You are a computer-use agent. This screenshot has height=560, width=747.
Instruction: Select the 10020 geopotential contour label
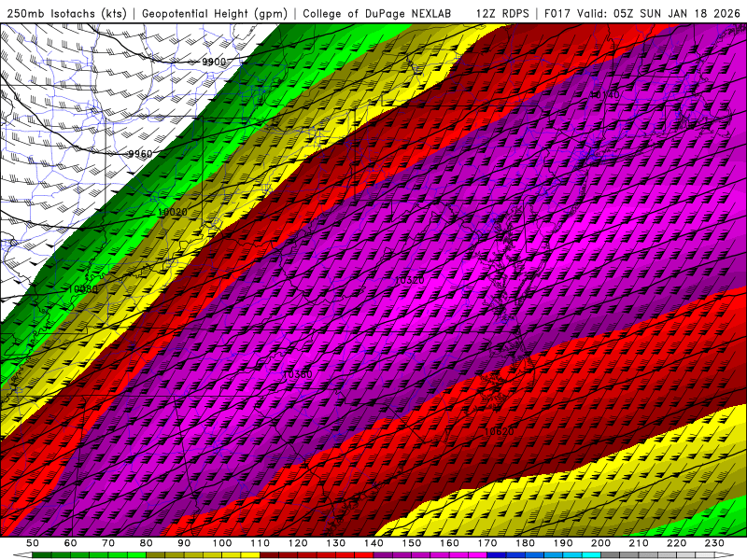click(172, 213)
